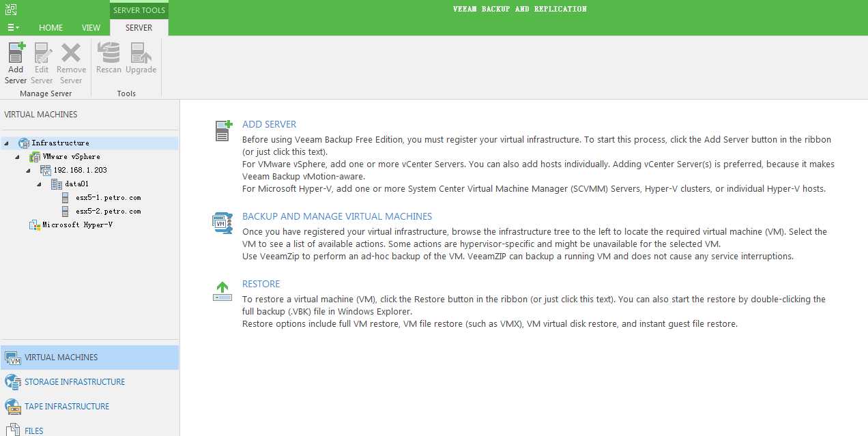Click the VIRTUAL MACHINES pane header
This screenshot has width=868, height=436.
(x=41, y=115)
